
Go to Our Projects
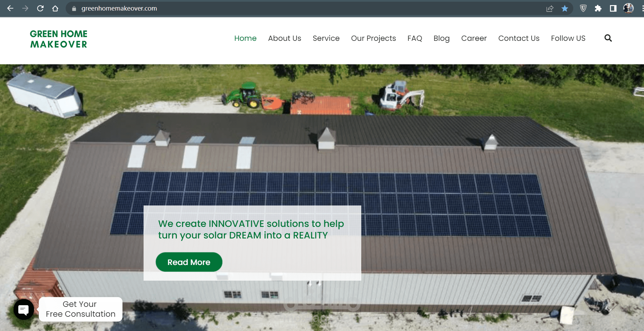374,38
